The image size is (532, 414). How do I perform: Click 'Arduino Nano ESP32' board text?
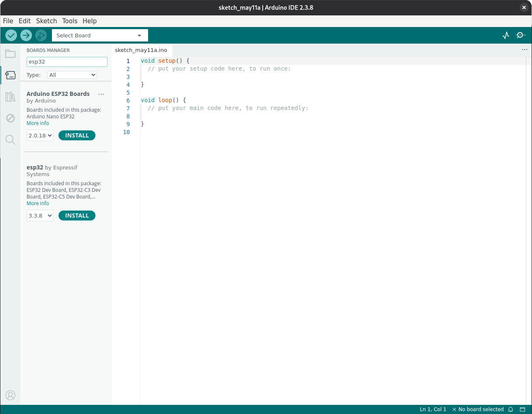[x=51, y=117]
